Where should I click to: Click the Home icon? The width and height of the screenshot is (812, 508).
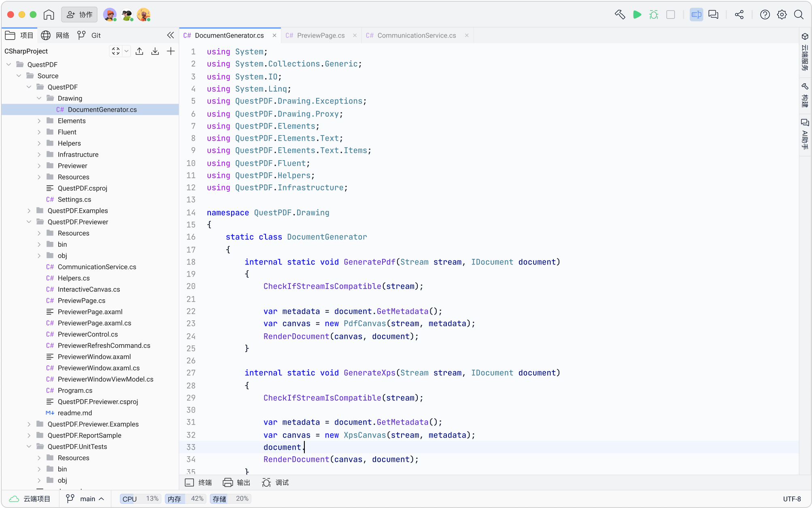(49, 15)
